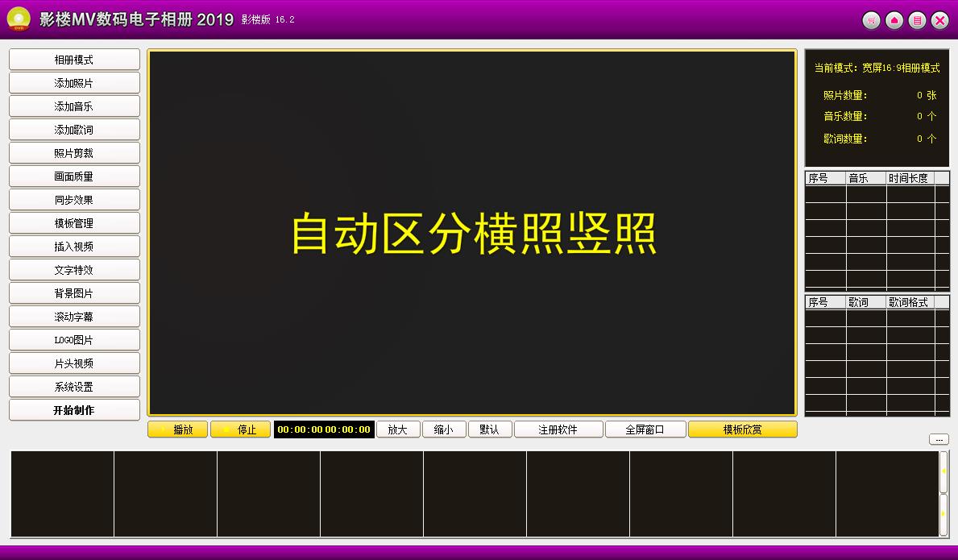The width and height of the screenshot is (958, 560).
Task: Open 滚动字幕 scrolling subtitles
Action: coord(74,317)
